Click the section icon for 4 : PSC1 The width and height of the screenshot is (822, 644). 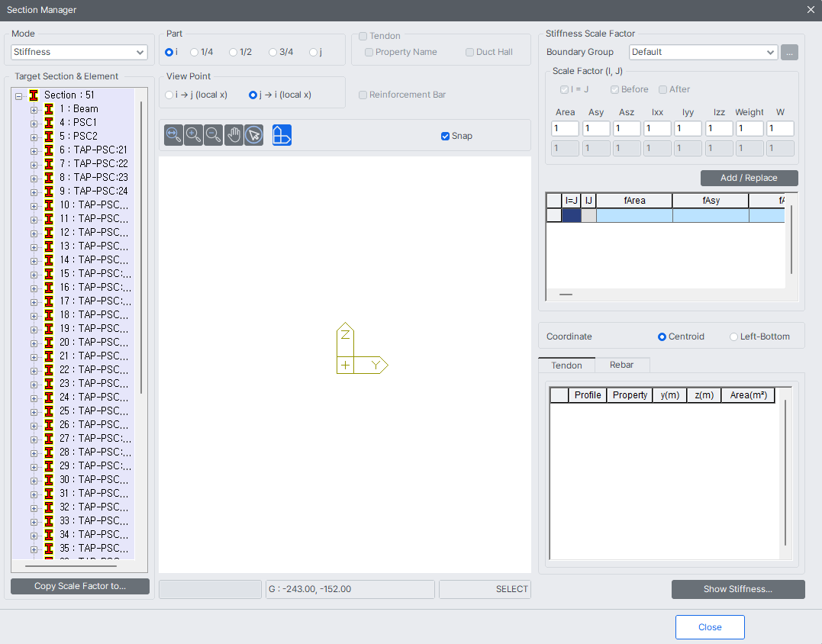pos(49,123)
